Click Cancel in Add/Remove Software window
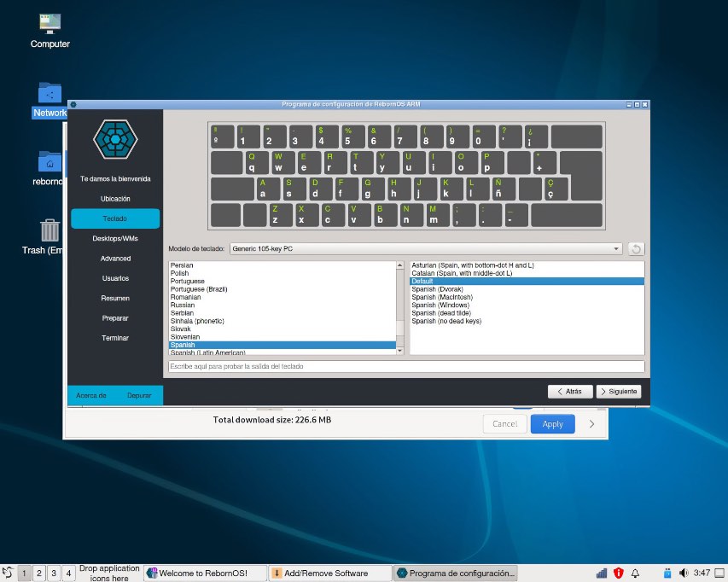728x582 pixels. click(x=504, y=424)
